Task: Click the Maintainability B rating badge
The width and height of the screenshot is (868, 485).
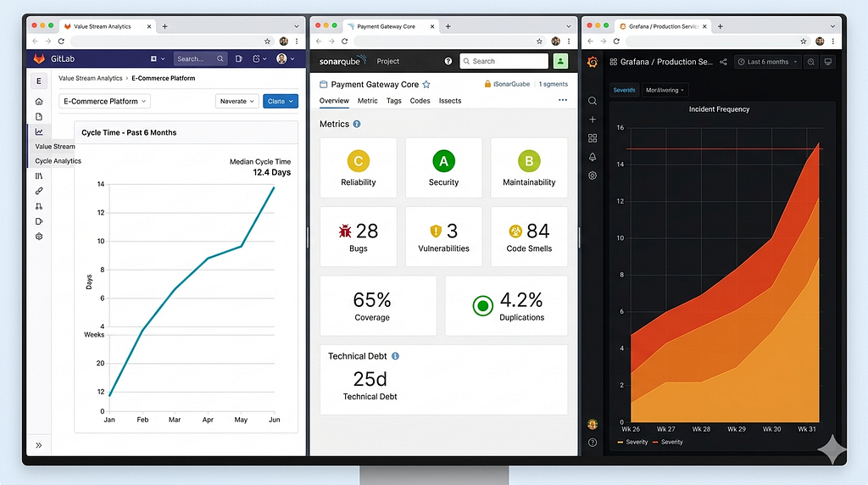Action: [529, 161]
